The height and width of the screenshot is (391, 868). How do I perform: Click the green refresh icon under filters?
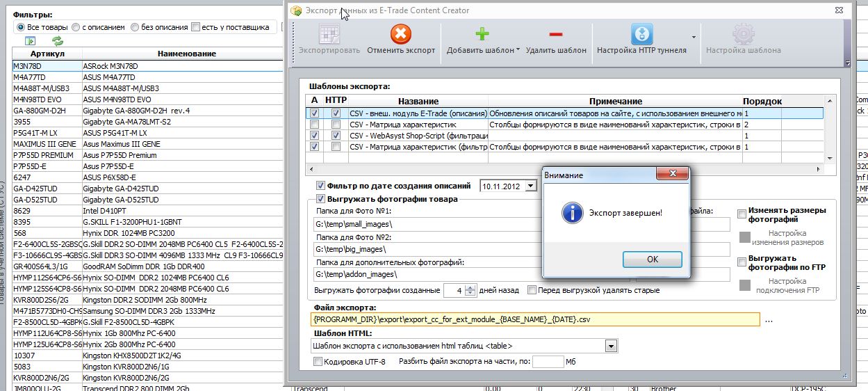coord(58,41)
